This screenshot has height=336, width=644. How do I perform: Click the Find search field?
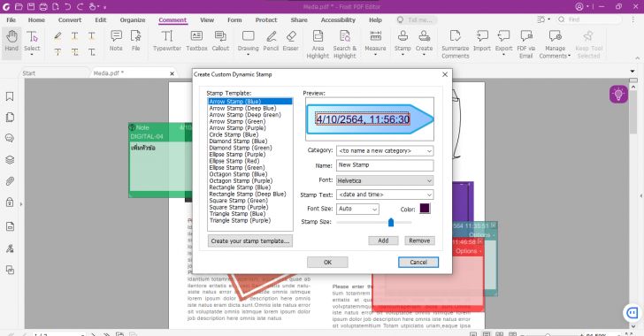pos(589,19)
